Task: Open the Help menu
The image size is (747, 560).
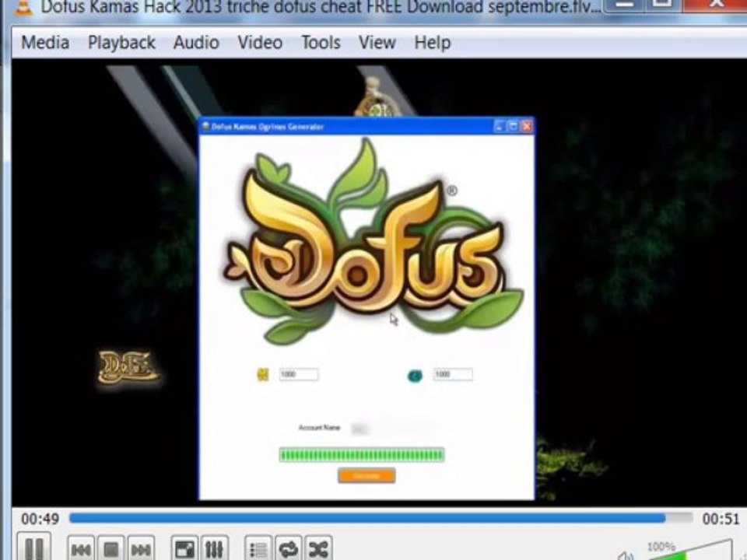Action: click(x=432, y=42)
